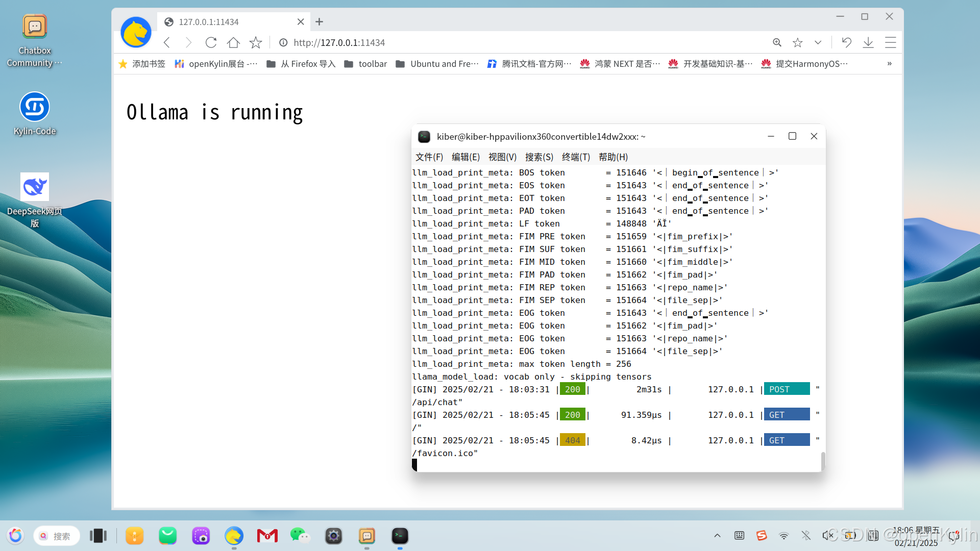Expand hidden bookmarks with the double chevron
The height and width of the screenshot is (551, 980).
pyautogui.click(x=889, y=64)
